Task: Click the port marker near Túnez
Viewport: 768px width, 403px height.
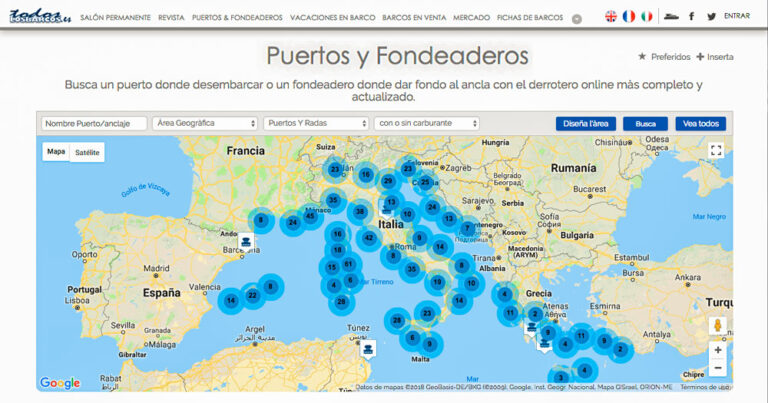Action: click(368, 350)
